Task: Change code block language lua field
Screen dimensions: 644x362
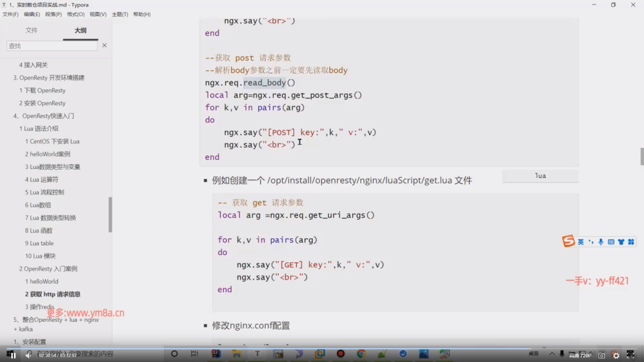Action: [540, 176]
